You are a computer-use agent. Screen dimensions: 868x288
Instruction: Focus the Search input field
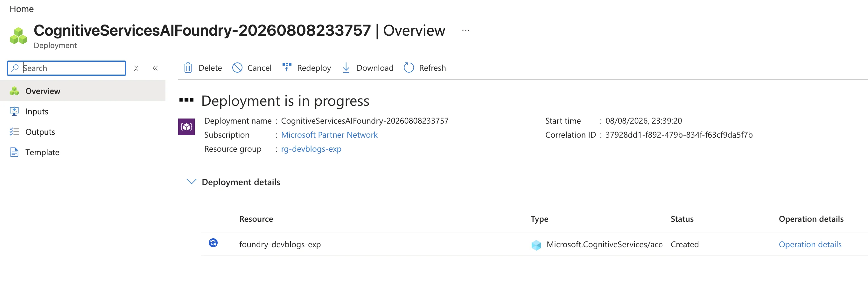[x=66, y=68]
